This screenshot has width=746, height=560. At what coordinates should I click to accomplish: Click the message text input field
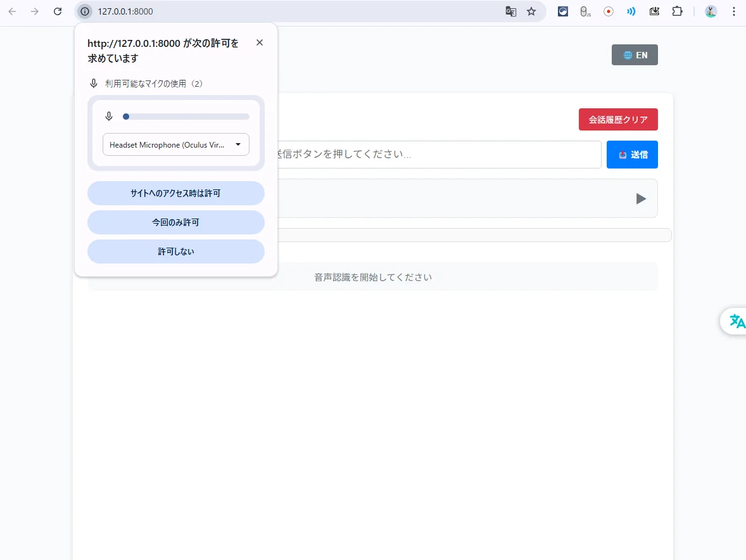pos(437,155)
